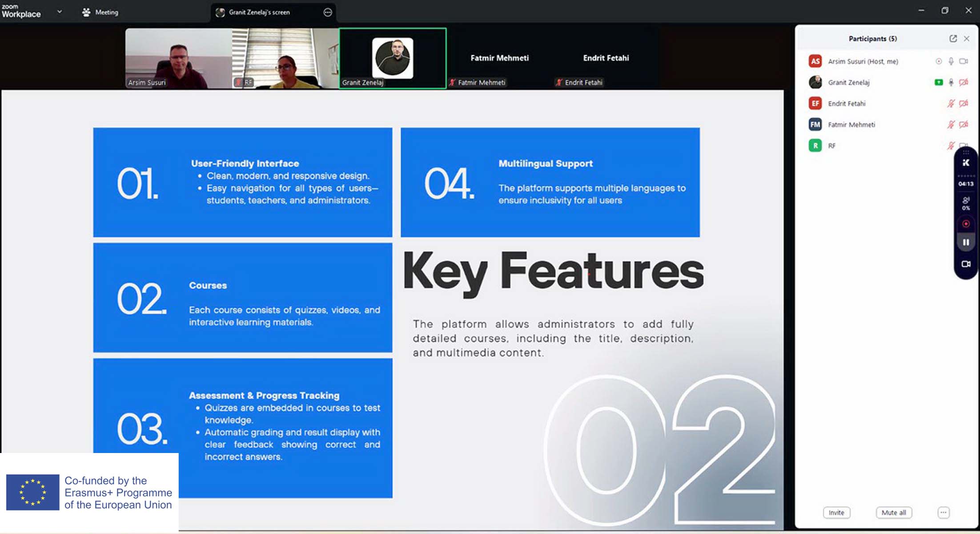Toggle Granit Zenelaj's microphone icon

coord(951,82)
